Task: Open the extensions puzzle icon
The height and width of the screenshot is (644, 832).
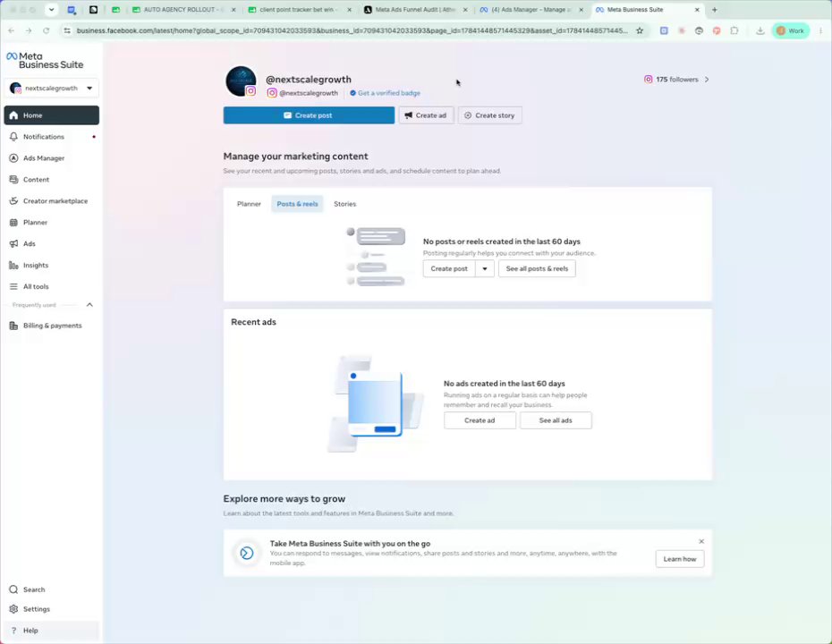Action: 734,30
